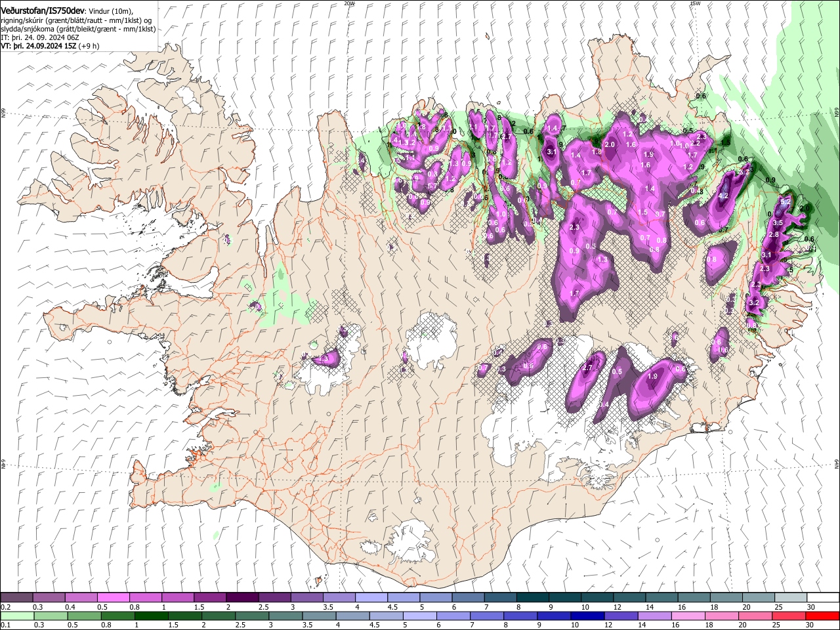Click top-row legend swatch between 20 and 25
The height and width of the screenshot is (630, 840).
[758, 597]
